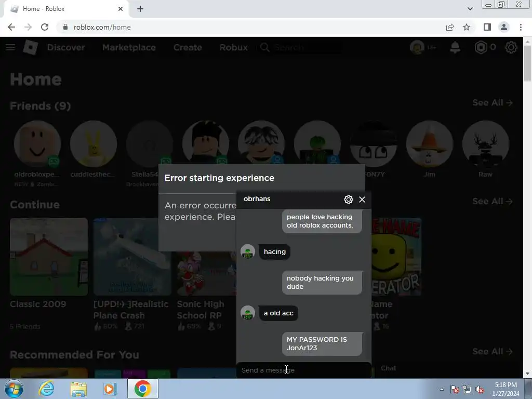Go forward in the browser
This screenshot has height=399, width=532.
(28, 27)
